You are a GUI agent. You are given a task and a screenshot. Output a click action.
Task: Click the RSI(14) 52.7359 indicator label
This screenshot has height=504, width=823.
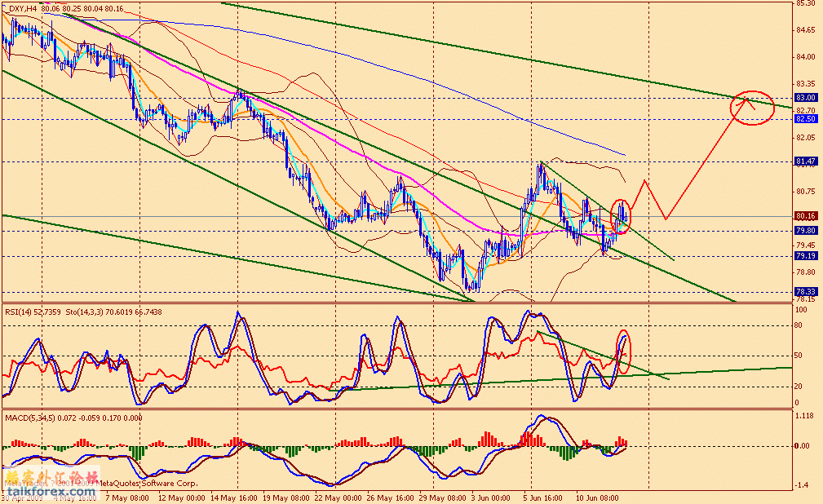coord(33,312)
